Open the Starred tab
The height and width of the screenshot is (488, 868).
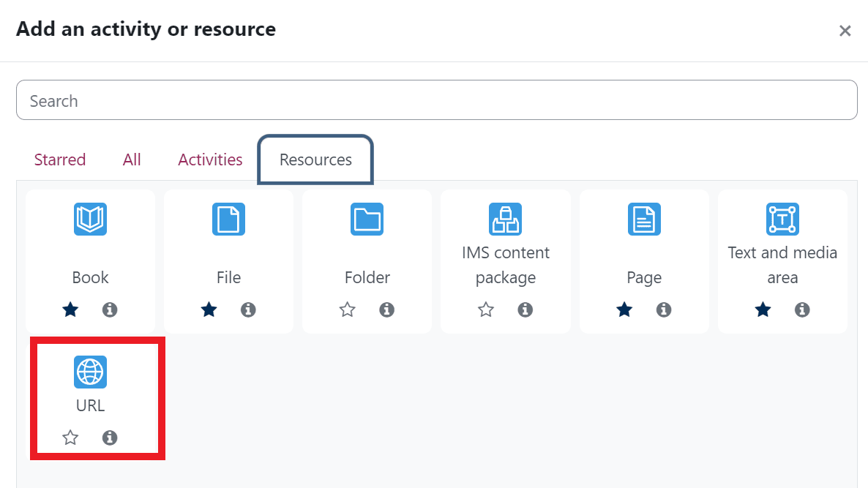coord(60,159)
